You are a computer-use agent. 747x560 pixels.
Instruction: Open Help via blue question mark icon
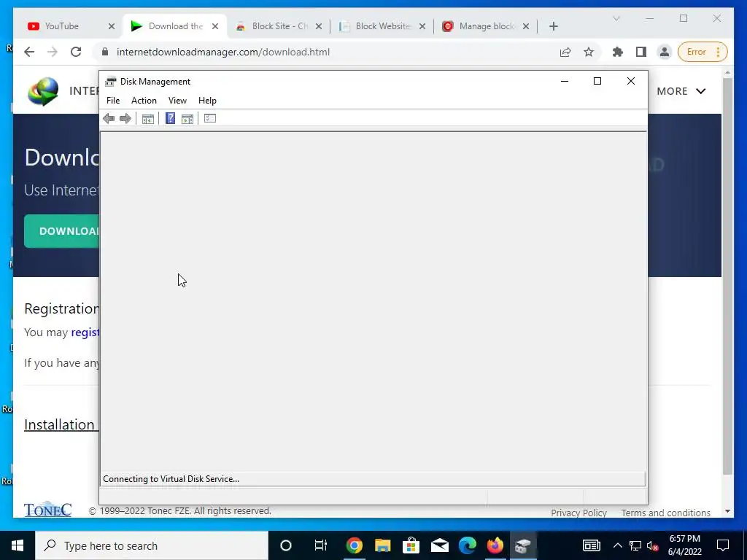(x=170, y=119)
